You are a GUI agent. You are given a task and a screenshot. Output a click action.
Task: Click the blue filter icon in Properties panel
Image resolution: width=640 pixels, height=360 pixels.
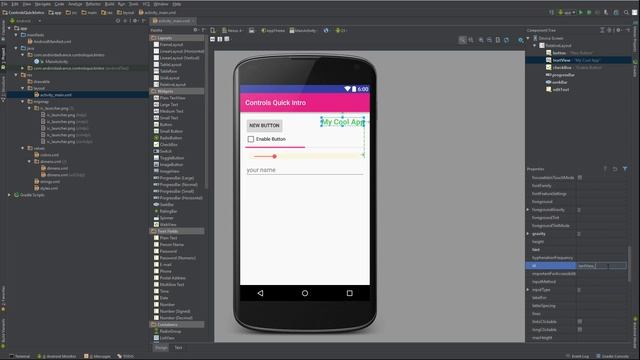625,169
